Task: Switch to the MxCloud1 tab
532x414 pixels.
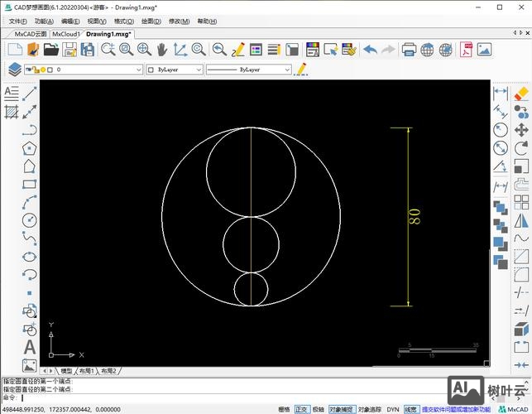Action: pyautogui.click(x=65, y=34)
